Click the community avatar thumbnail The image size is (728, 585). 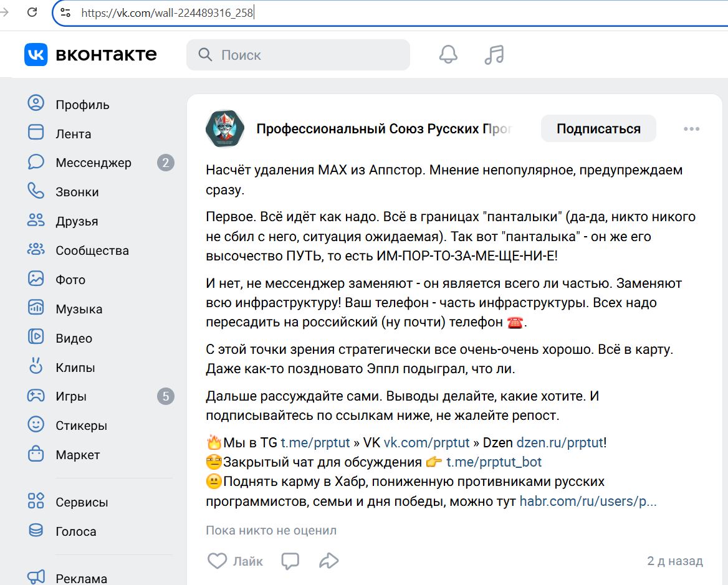click(225, 128)
